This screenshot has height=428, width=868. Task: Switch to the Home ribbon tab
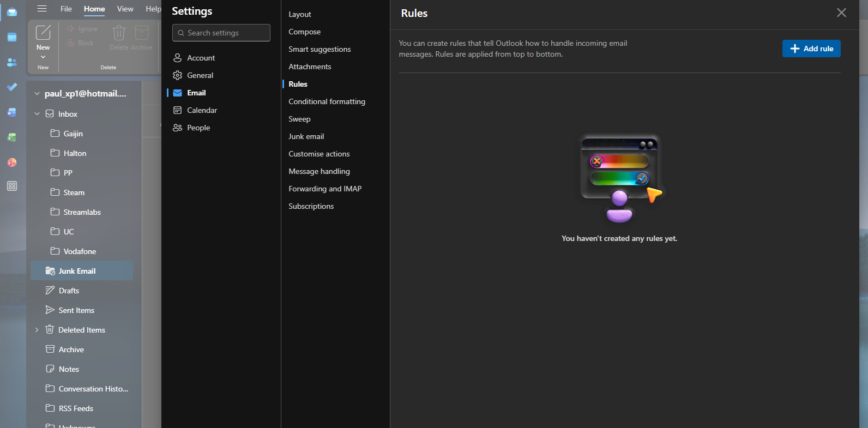[x=94, y=9]
